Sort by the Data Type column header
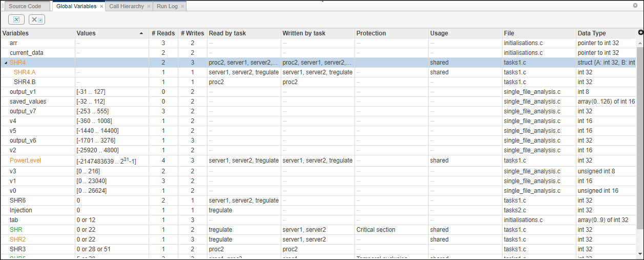Viewport: 644px width, 260px height. (x=591, y=33)
